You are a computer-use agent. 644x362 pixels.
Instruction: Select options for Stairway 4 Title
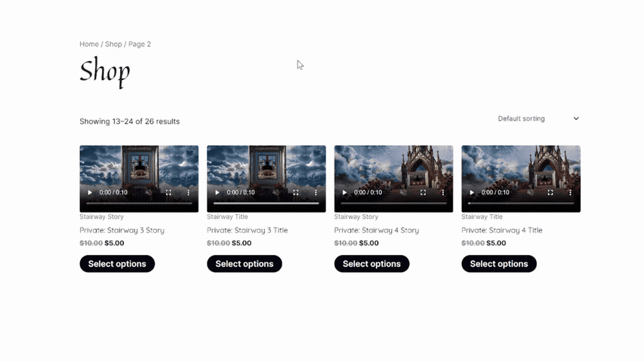499,264
